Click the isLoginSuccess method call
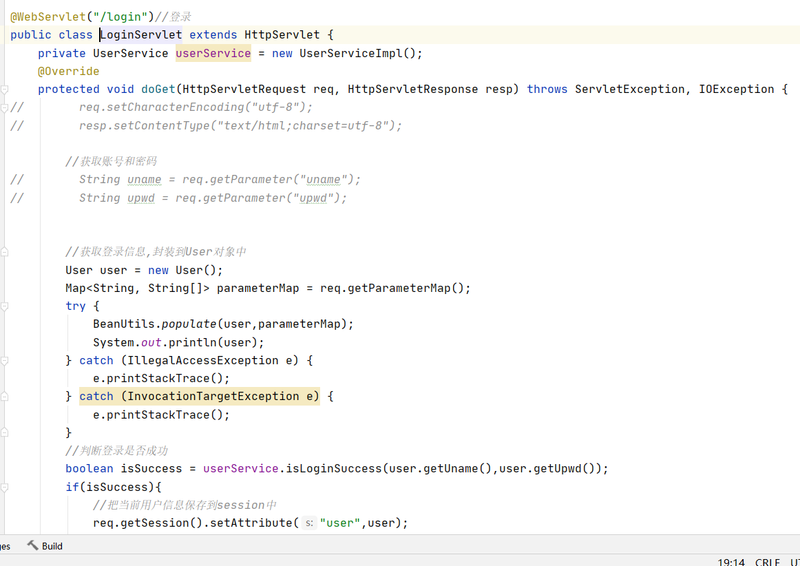The image size is (800, 566). tap(334, 469)
